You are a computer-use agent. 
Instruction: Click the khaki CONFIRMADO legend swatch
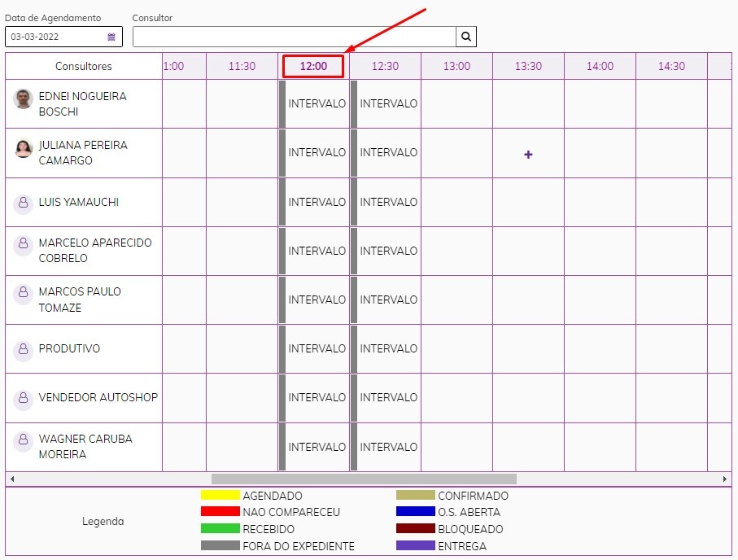(416, 495)
